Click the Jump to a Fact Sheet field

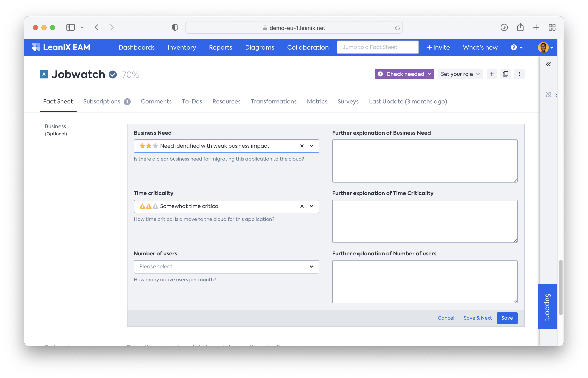pyautogui.click(x=378, y=47)
